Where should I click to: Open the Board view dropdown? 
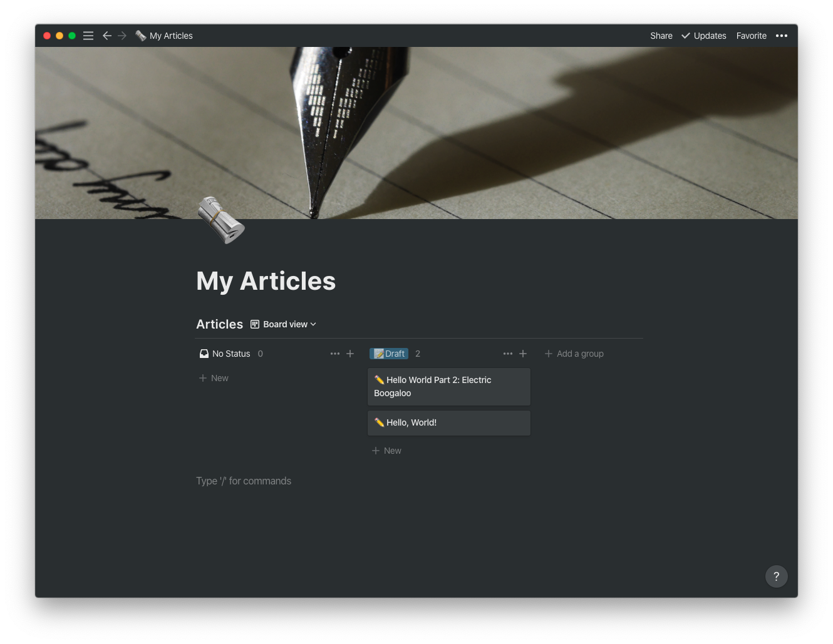[284, 324]
